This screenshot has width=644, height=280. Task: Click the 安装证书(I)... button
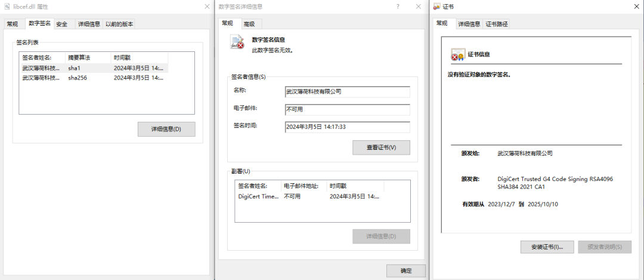[x=547, y=247]
